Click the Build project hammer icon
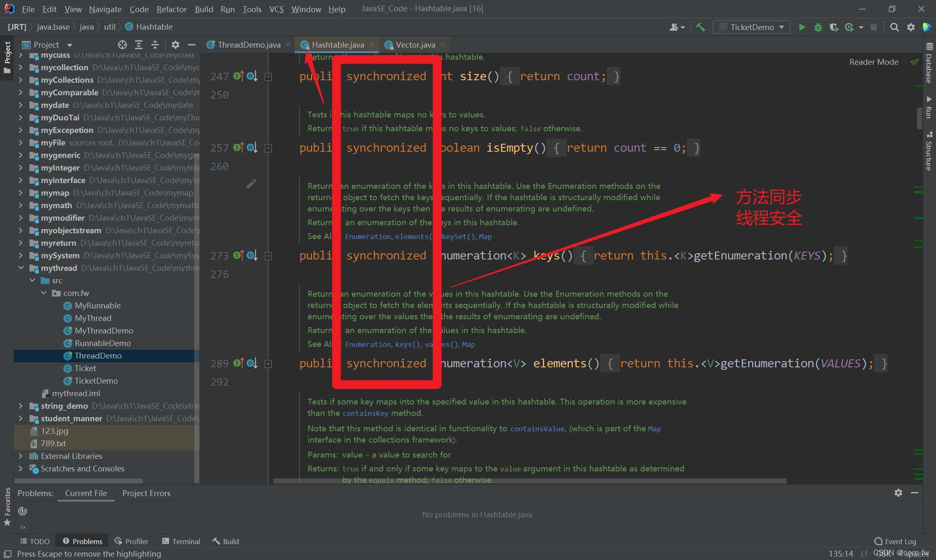This screenshot has height=560, width=936. coord(700,27)
